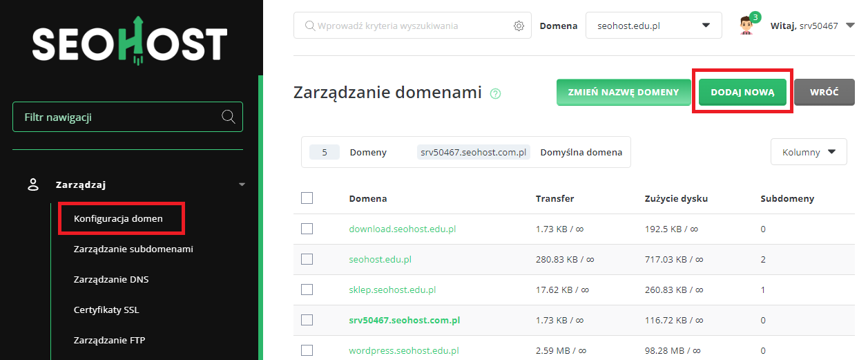Open the wordpress.seohost.edu.pl domain link

(404, 350)
